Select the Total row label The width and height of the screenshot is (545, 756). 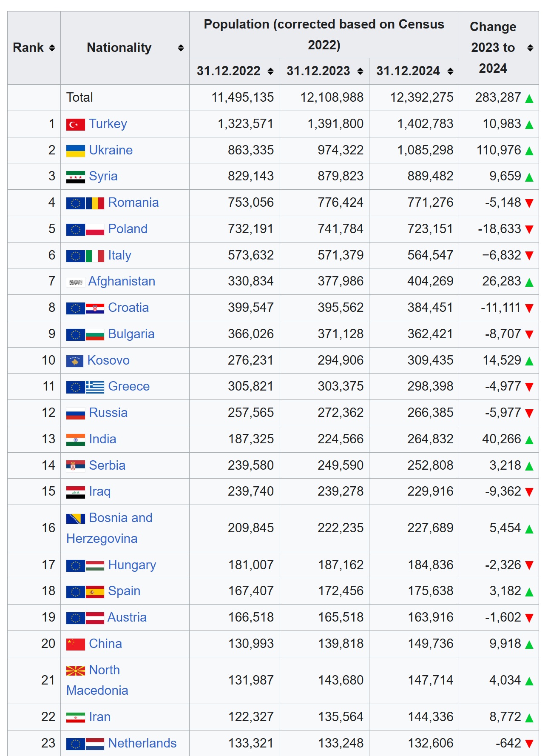(79, 97)
